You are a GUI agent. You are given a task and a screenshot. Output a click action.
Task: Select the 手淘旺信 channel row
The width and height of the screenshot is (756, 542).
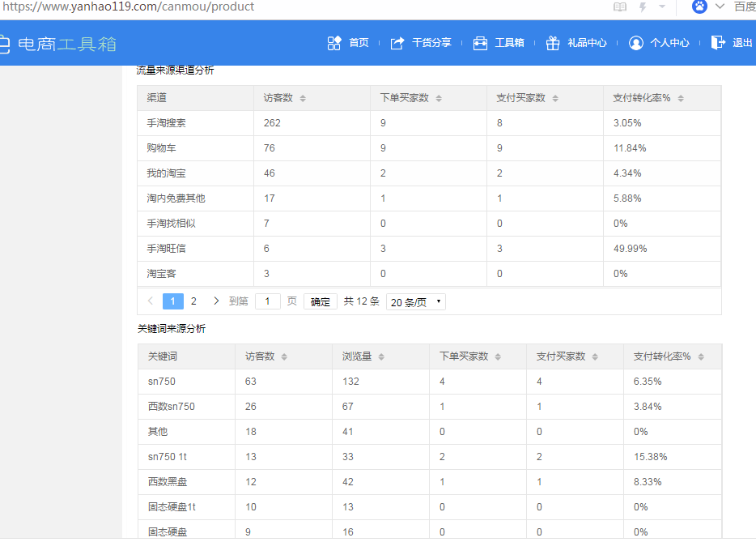coord(429,249)
